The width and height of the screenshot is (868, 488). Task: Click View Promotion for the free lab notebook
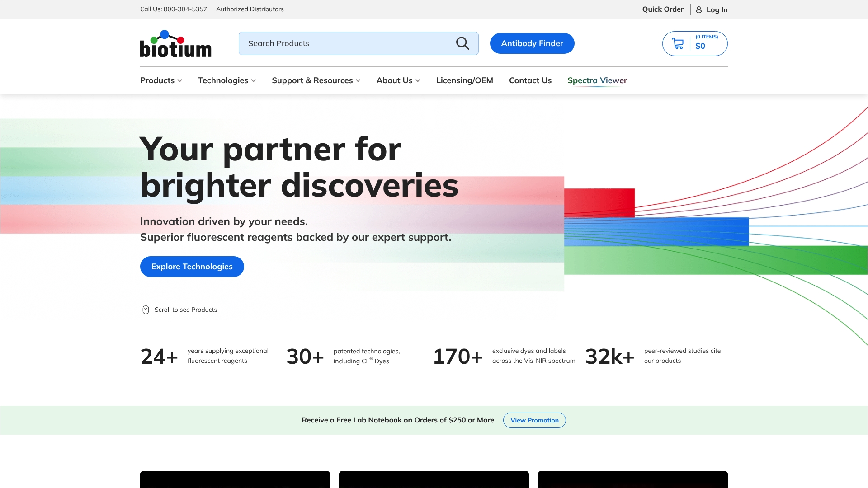[534, 420]
